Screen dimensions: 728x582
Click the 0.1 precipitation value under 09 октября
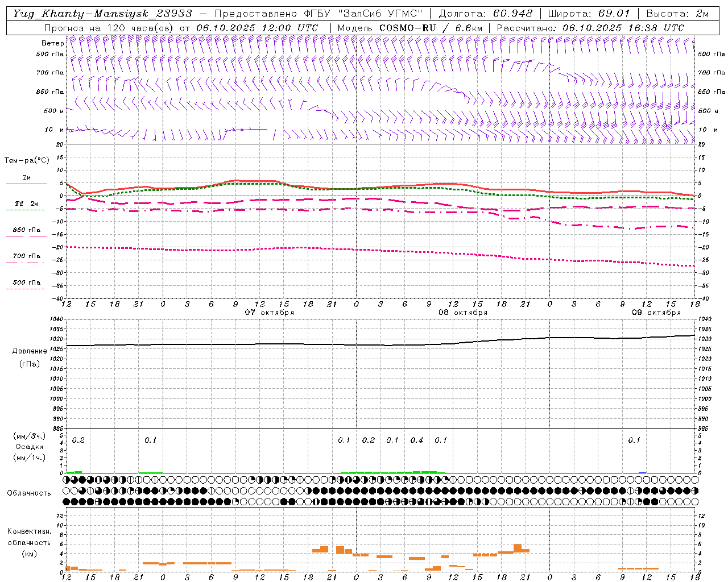(x=634, y=440)
